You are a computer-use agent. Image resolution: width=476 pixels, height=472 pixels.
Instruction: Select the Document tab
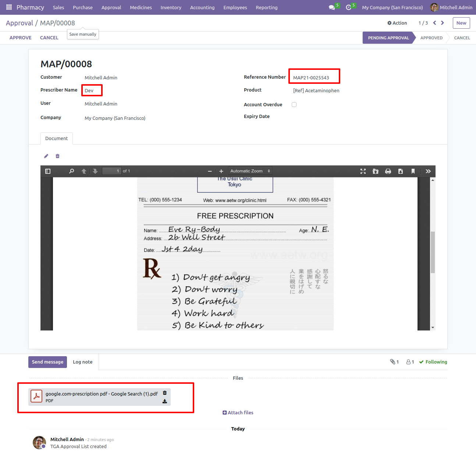pyautogui.click(x=57, y=139)
